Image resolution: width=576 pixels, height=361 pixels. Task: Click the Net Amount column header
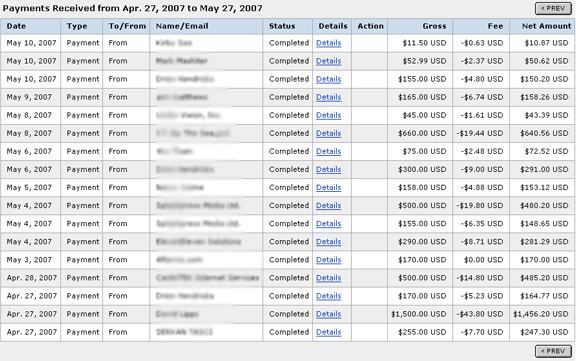(547, 26)
